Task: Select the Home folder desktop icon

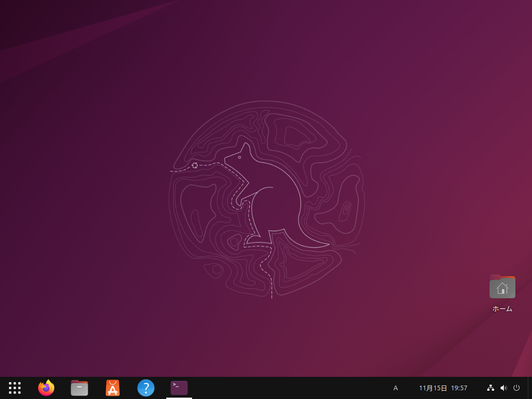Action: tap(502, 287)
